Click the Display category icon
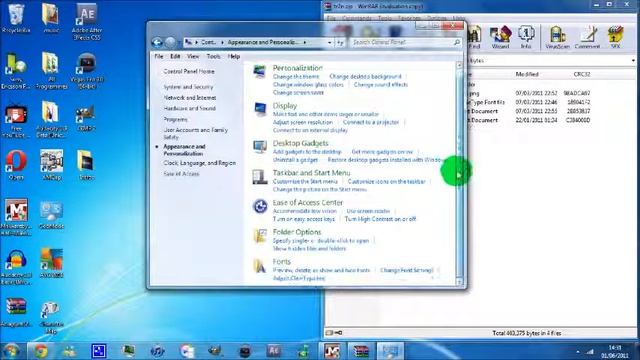The image size is (640, 360). [260, 109]
